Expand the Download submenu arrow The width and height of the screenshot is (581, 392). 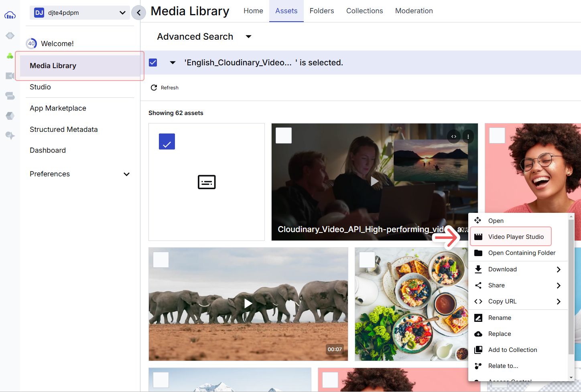pyautogui.click(x=559, y=269)
